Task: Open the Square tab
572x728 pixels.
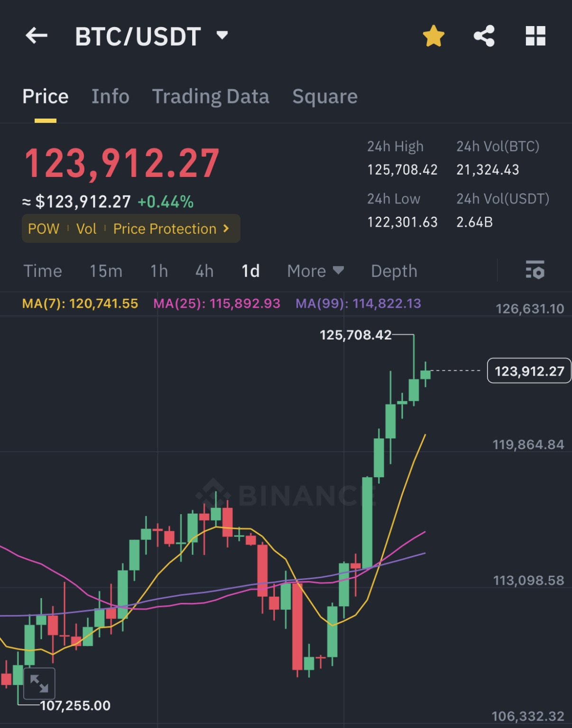Action: coord(325,97)
